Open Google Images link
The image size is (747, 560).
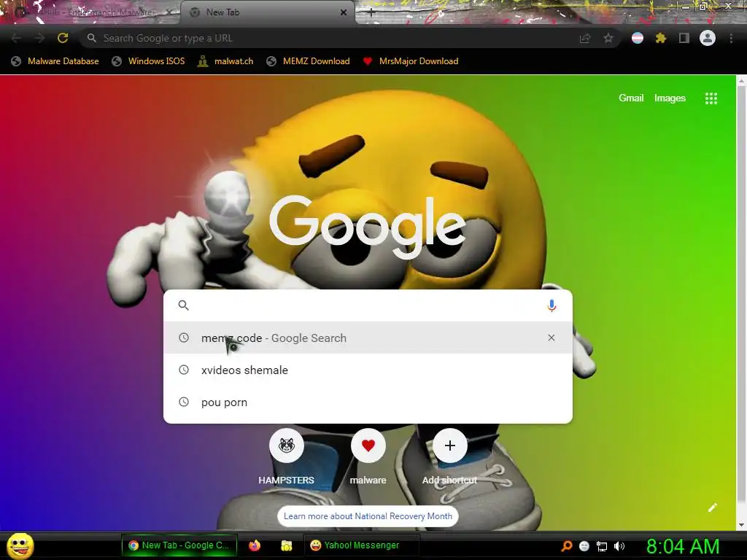(670, 98)
